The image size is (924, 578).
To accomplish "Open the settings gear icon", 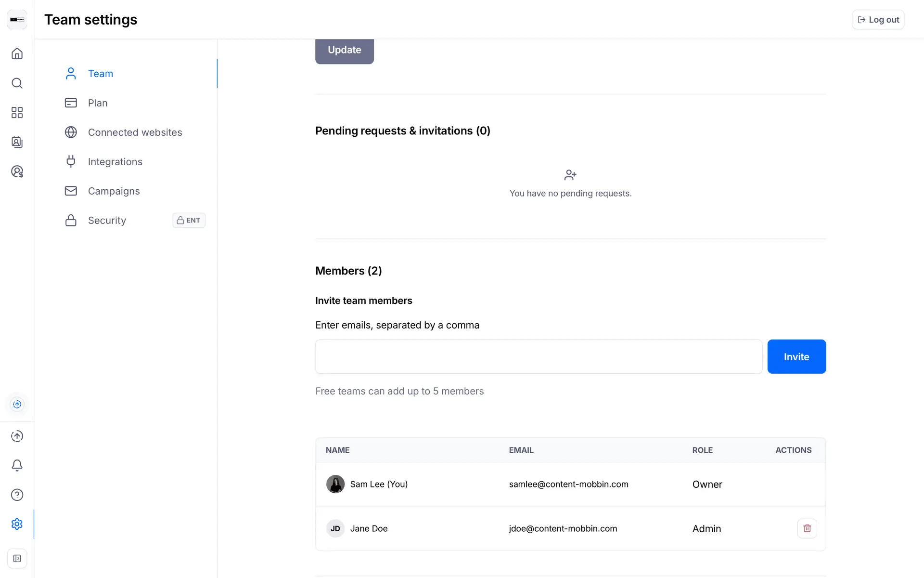I will point(17,524).
